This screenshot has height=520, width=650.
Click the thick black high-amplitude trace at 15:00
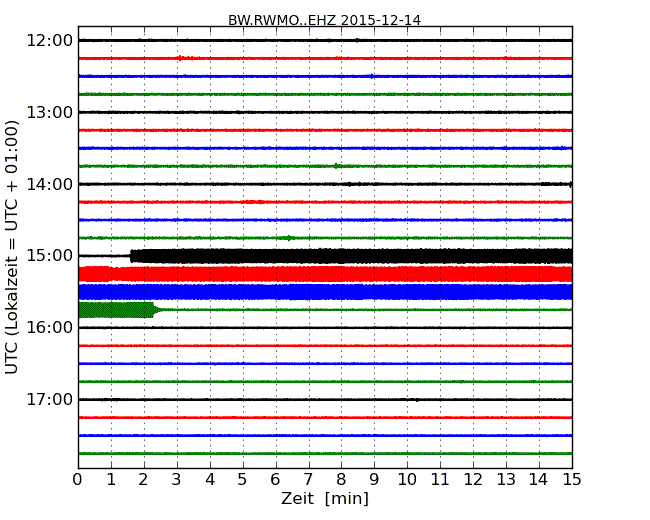352,256
